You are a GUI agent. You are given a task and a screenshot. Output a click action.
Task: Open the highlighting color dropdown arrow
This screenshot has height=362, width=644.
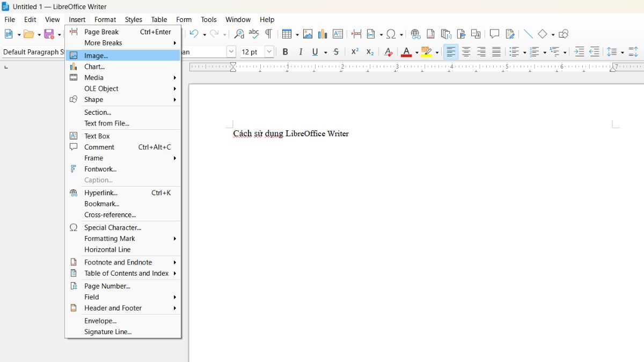tap(437, 53)
